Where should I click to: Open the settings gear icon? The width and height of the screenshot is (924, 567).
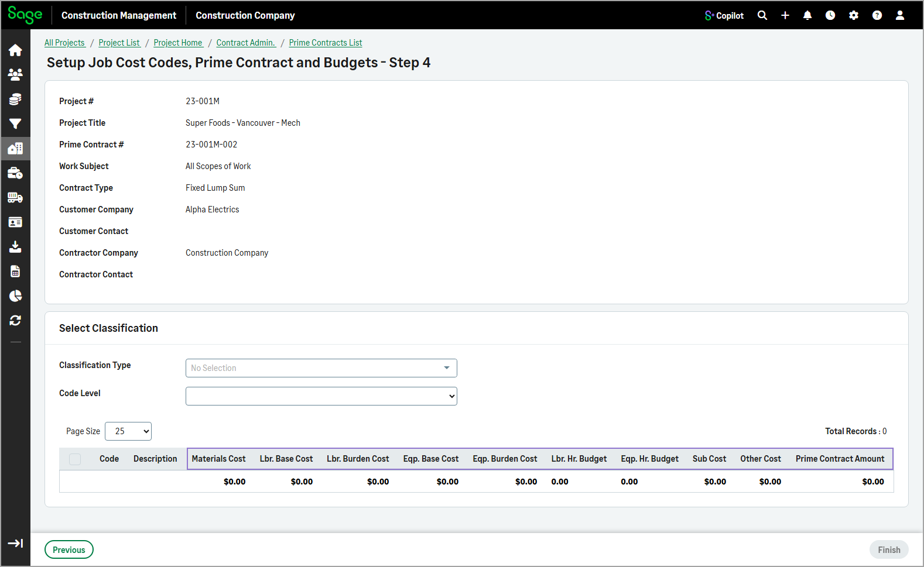[854, 16]
